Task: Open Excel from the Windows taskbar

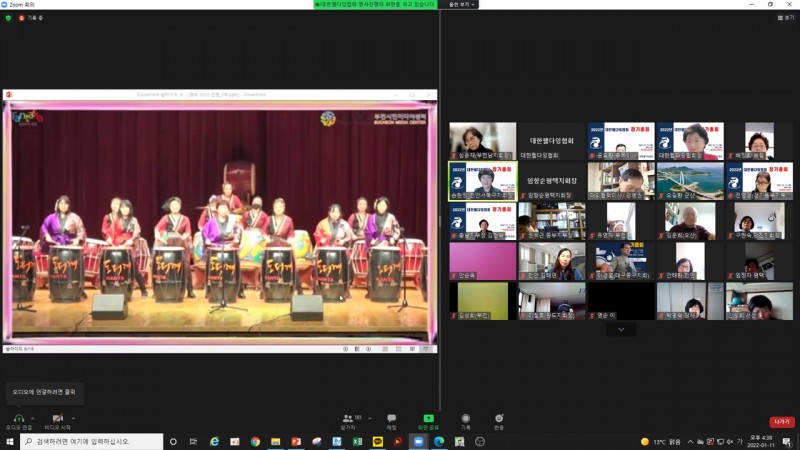Action: (x=357, y=441)
